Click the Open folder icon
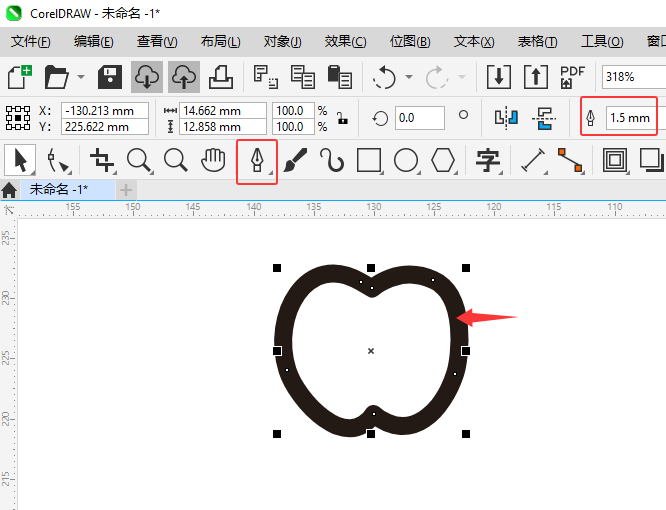Screen dimensions: 666x510 tap(56, 77)
